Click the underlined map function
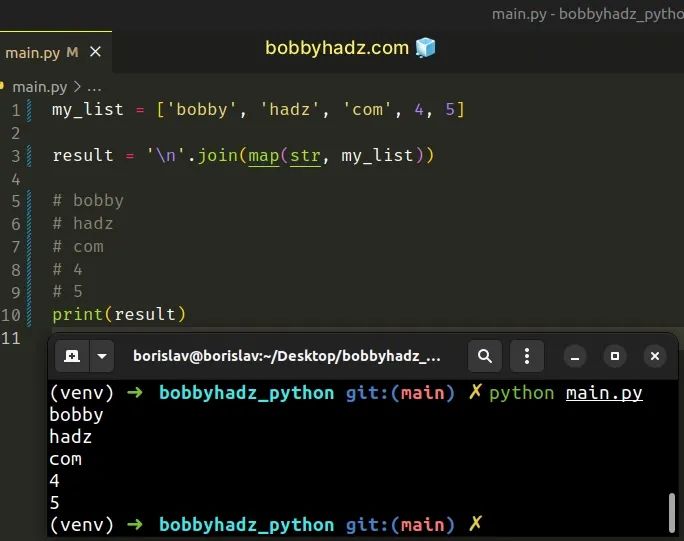 [264, 156]
